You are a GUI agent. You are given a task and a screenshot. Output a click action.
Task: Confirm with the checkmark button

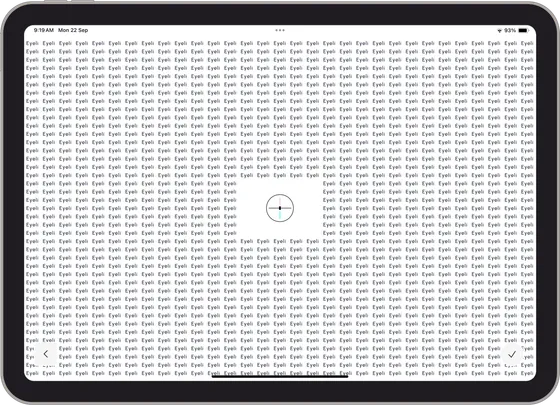pos(512,354)
